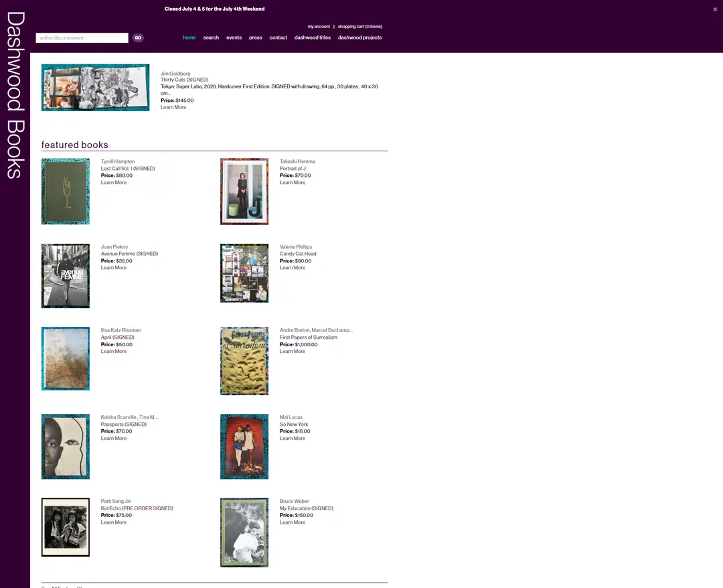Open the press menu item
The width and height of the screenshot is (723, 588).
(x=256, y=38)
